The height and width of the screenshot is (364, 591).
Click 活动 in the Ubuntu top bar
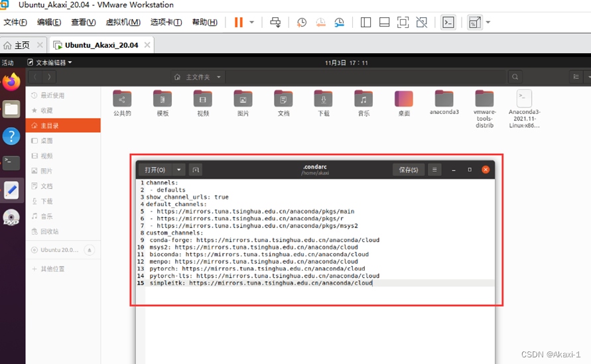(x=7, y=62)
